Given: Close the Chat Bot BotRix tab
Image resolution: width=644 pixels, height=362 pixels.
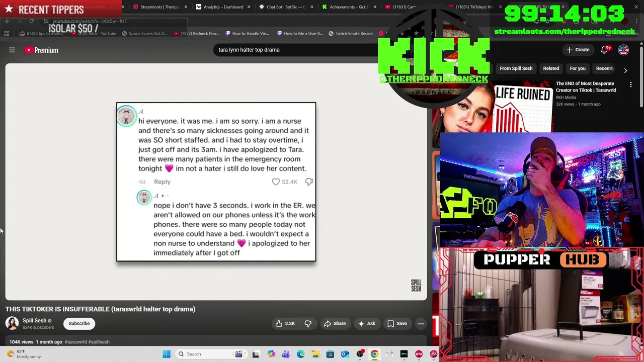Looking at the screenshot, I should click(x=311, y=7).
